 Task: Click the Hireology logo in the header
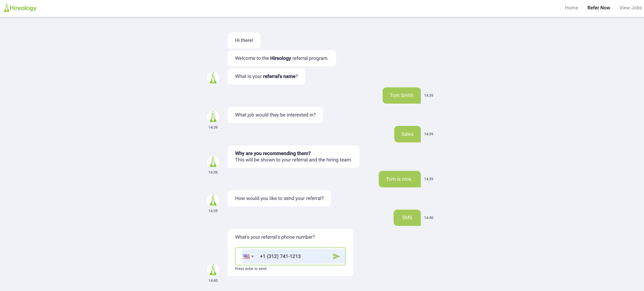tap(20, 8)
